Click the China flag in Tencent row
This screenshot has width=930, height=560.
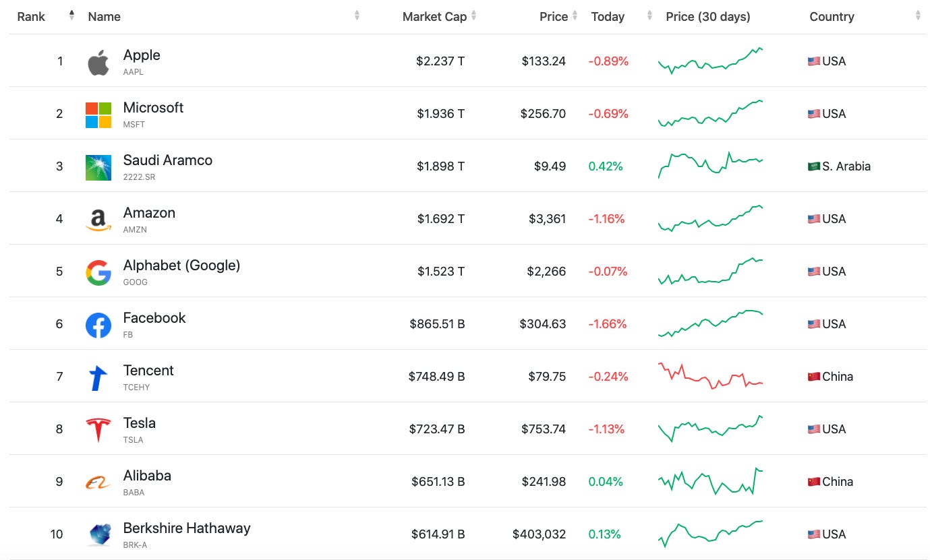coord(814,377)
